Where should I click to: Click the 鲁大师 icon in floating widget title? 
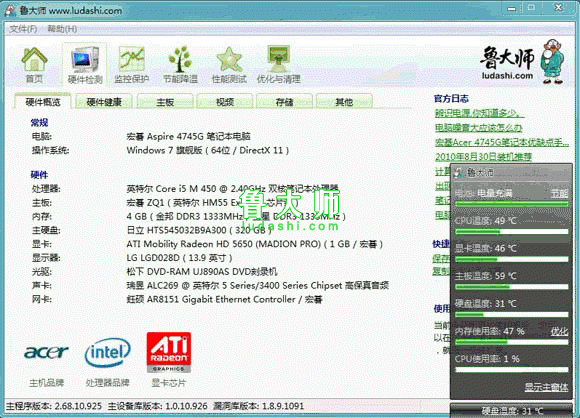tap(459, 172)
